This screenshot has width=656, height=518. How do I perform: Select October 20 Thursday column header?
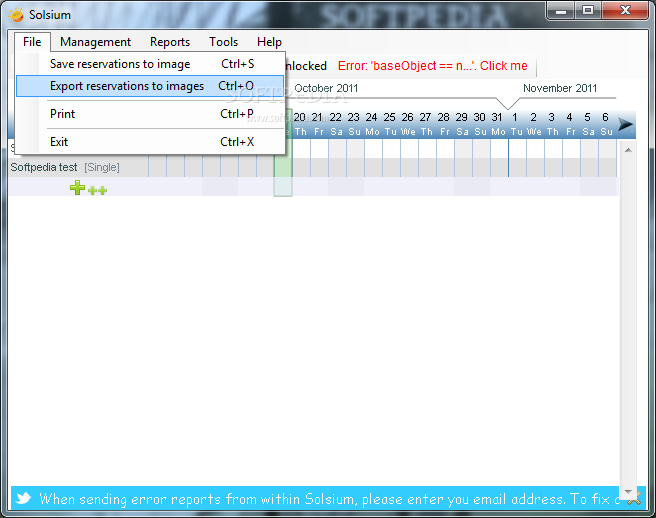click(300, 124)
